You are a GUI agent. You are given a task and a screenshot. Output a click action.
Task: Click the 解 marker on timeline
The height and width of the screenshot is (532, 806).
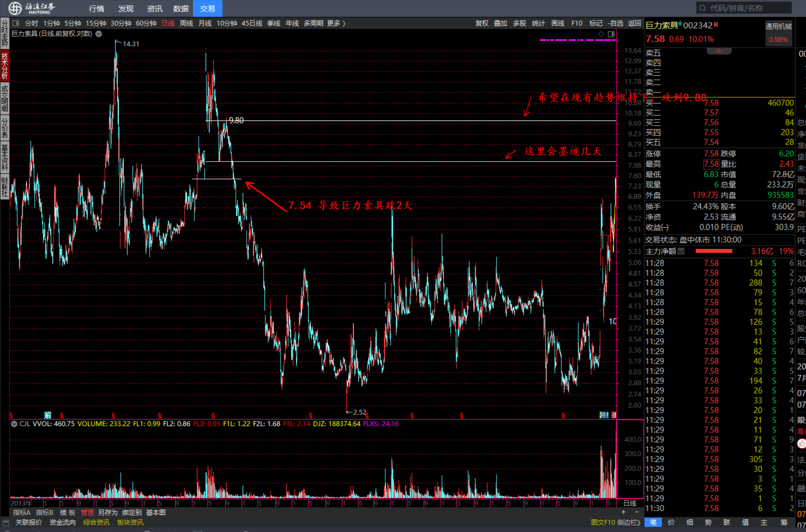pos(48,415)
